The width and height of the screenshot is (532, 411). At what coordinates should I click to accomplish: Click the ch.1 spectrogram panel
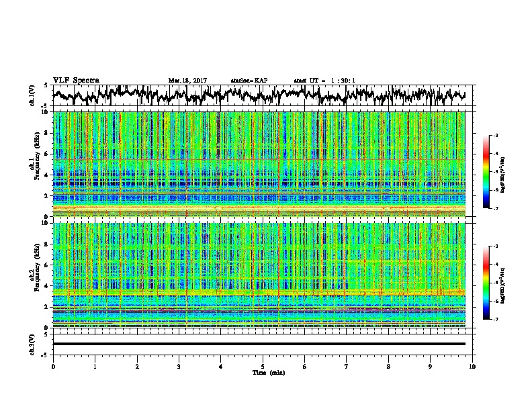coord(259,164)
